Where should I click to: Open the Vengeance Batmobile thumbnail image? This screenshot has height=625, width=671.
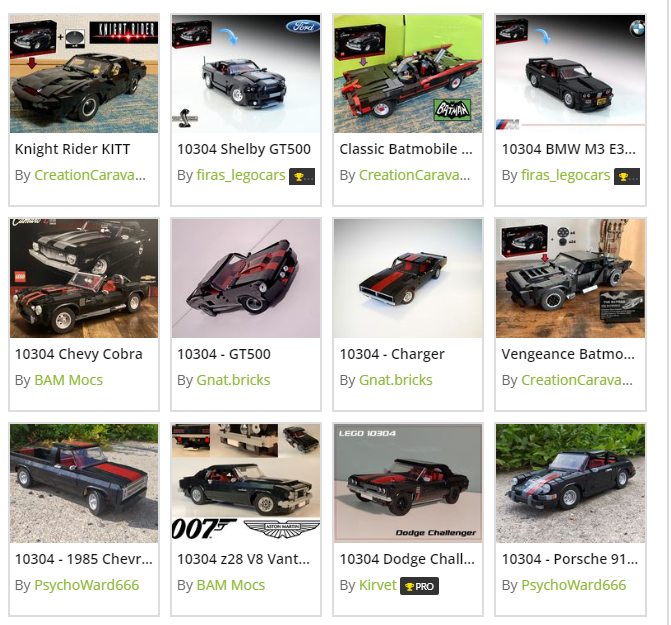tap(570, 278)
